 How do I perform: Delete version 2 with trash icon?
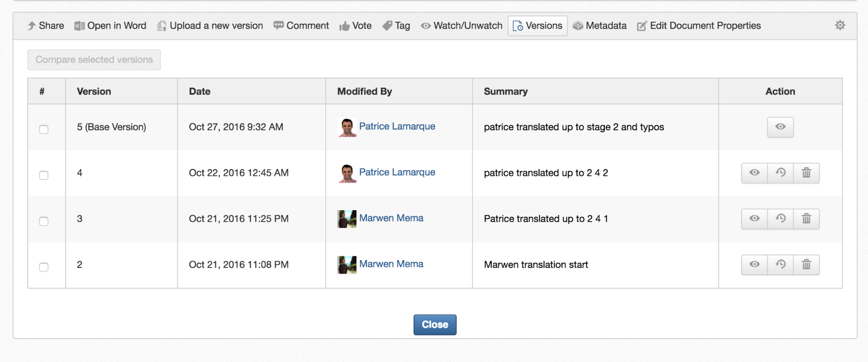point(807,264)
